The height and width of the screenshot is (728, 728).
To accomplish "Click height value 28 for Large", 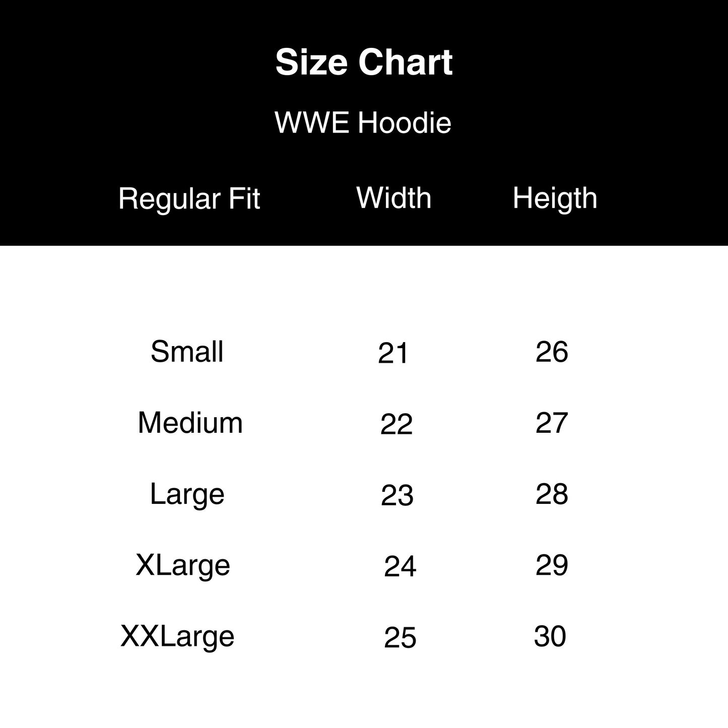I will pos(552,494).
